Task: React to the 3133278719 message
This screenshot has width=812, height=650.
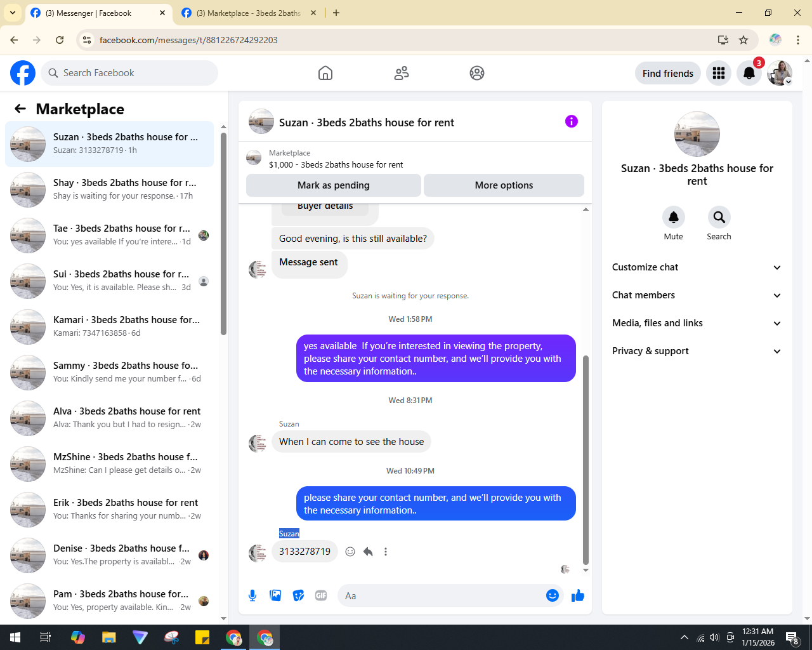Action: 350,552
